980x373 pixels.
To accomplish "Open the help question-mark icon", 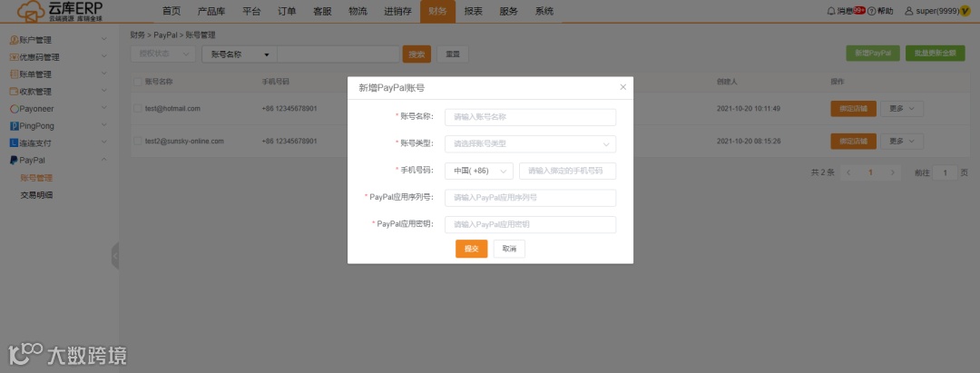I will coord(871,11).
